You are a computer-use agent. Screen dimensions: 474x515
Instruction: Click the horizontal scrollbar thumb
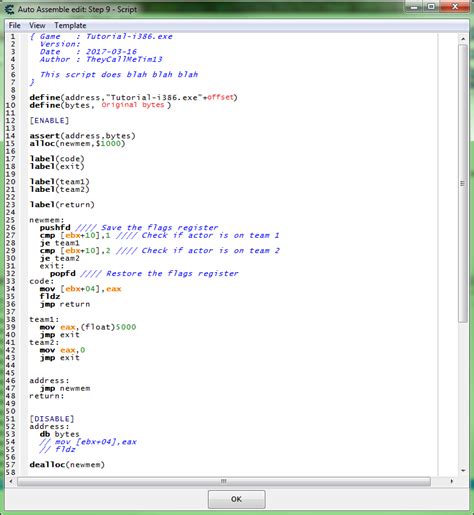coord(224,481)
